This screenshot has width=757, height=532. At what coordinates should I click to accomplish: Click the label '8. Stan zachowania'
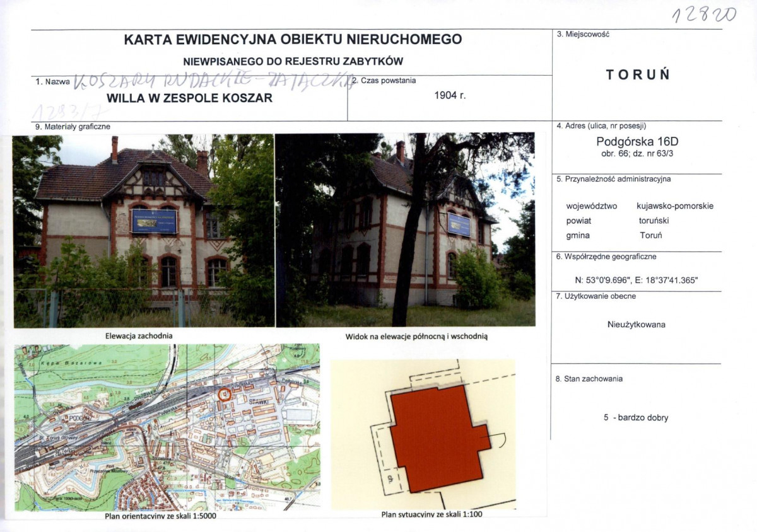(589, 379)
